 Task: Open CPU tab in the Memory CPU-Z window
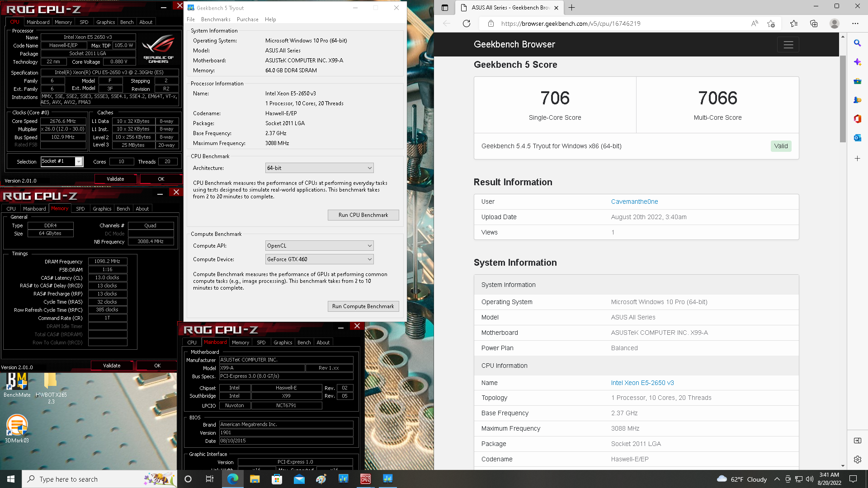(x=11, y=209)
